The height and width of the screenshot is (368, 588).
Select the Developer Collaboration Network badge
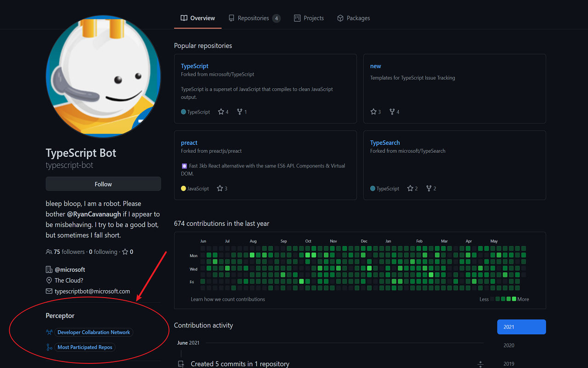[94, 332]
